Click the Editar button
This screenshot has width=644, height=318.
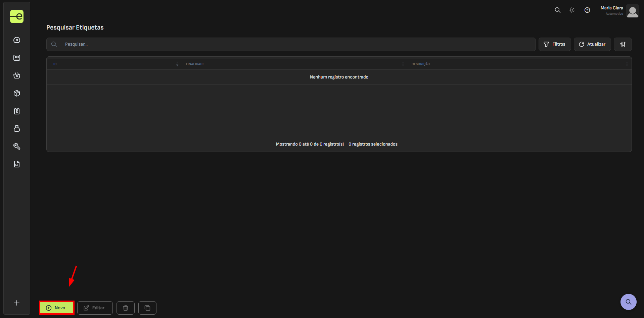pos(95,308)
